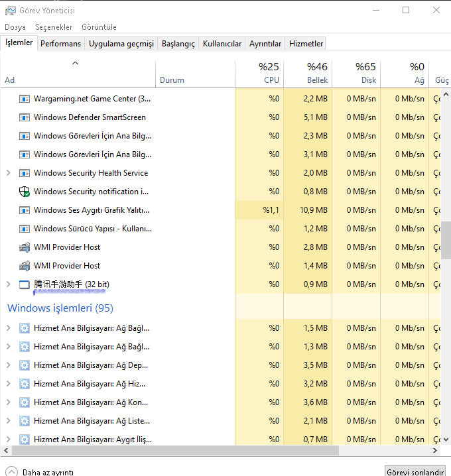Click the 3,6 MB memory cell
The height and width of the screenshot is (476, 451).
pos(308,402)
